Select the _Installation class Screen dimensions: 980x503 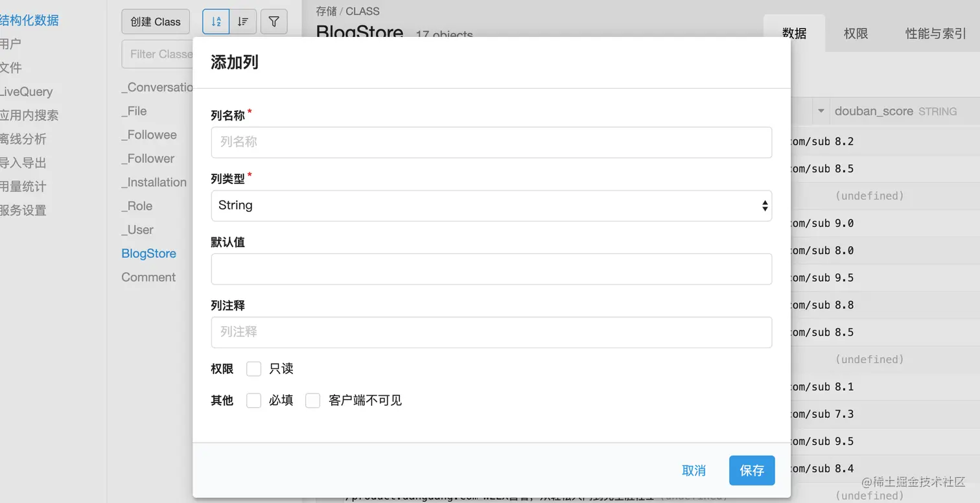154,182
